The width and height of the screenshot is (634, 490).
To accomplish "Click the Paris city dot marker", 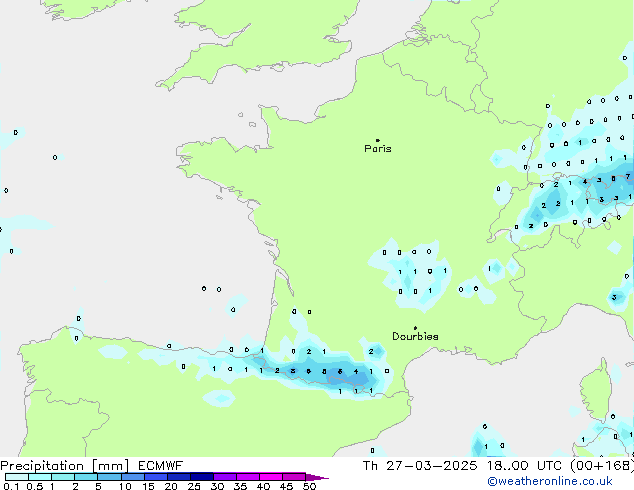I will [x=378, y=140].
